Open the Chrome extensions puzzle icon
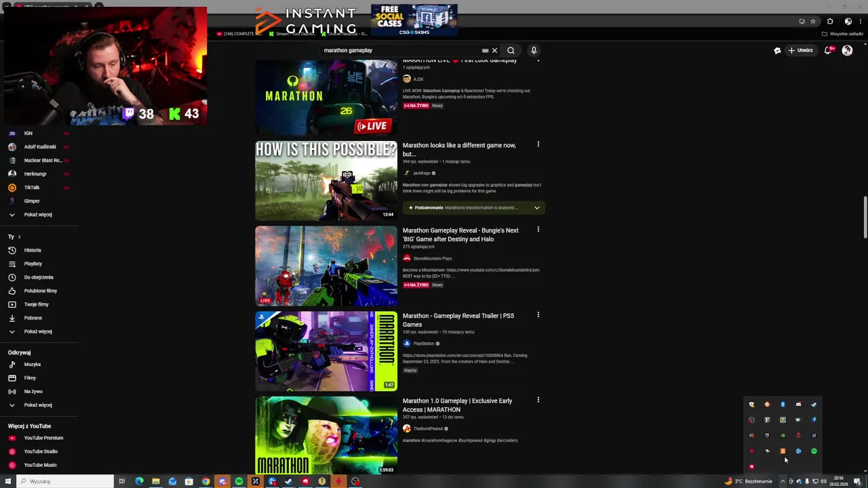Screen dimensions: 868x488 click(830, 21)
